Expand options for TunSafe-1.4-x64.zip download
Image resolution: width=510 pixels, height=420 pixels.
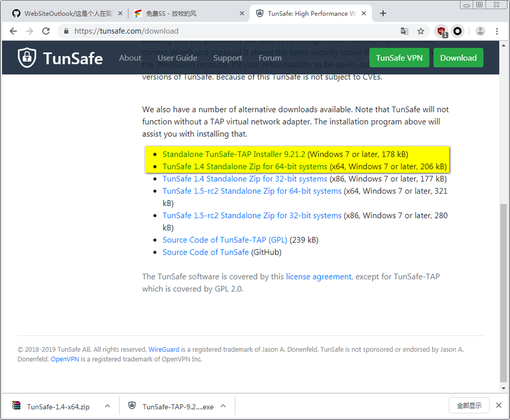108,406
